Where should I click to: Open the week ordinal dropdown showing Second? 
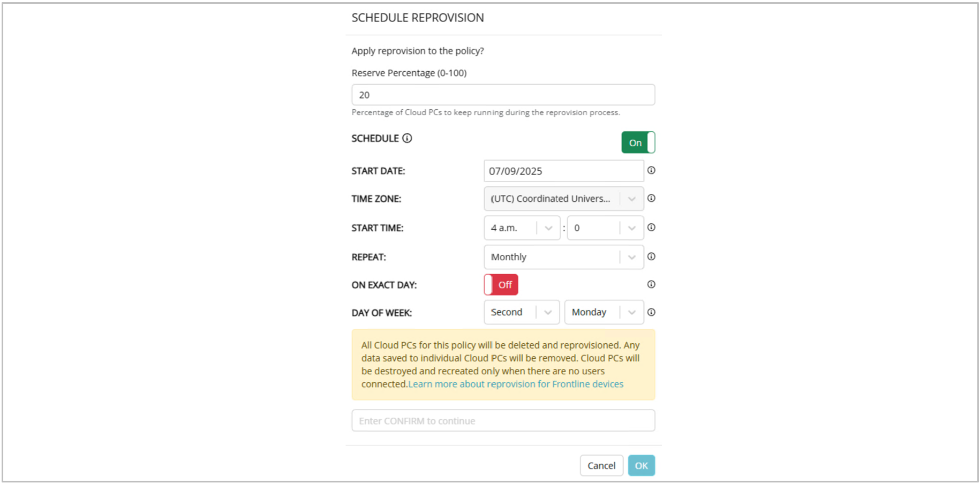(x=522, y=312)
